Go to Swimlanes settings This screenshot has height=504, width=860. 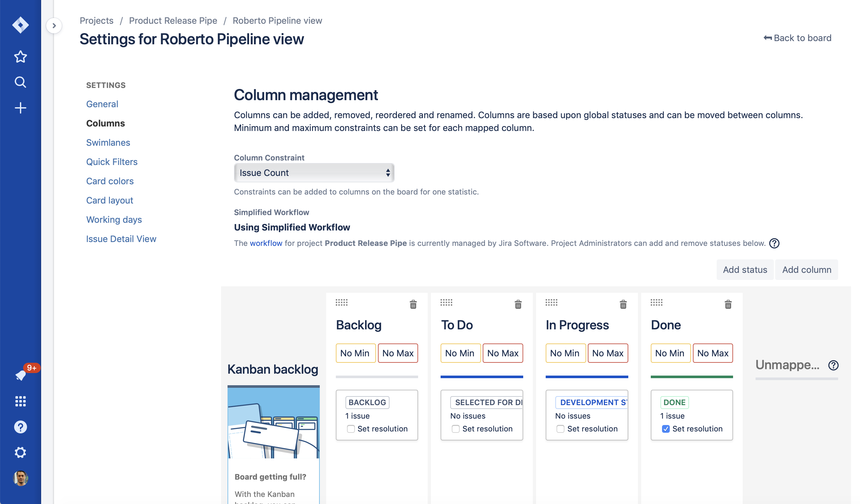(x=108, y=143)
